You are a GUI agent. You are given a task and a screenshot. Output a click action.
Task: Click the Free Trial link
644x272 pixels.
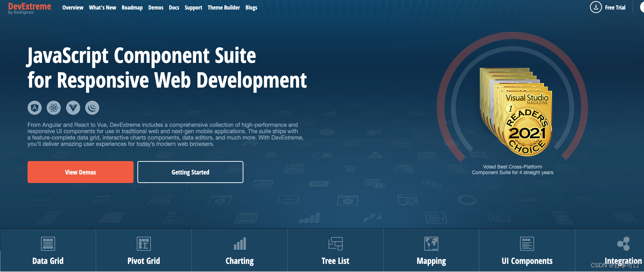point(615,7)
